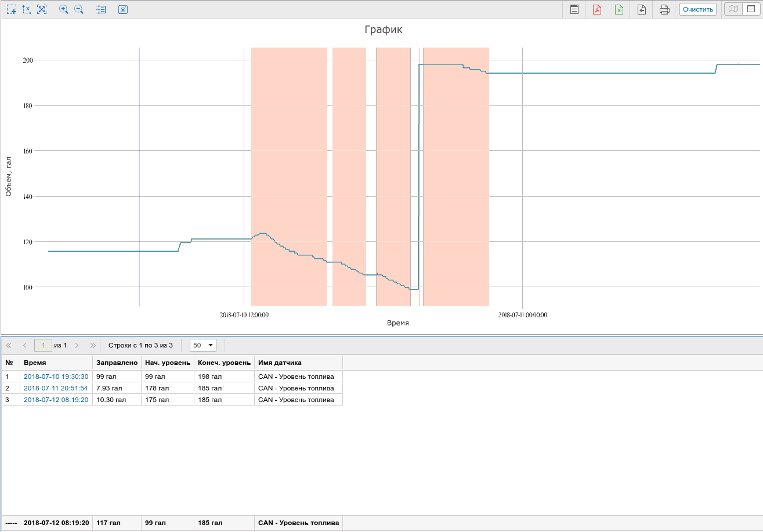Open the 2018-07-10 19:30:30 refuel entry

pos(56,377)
